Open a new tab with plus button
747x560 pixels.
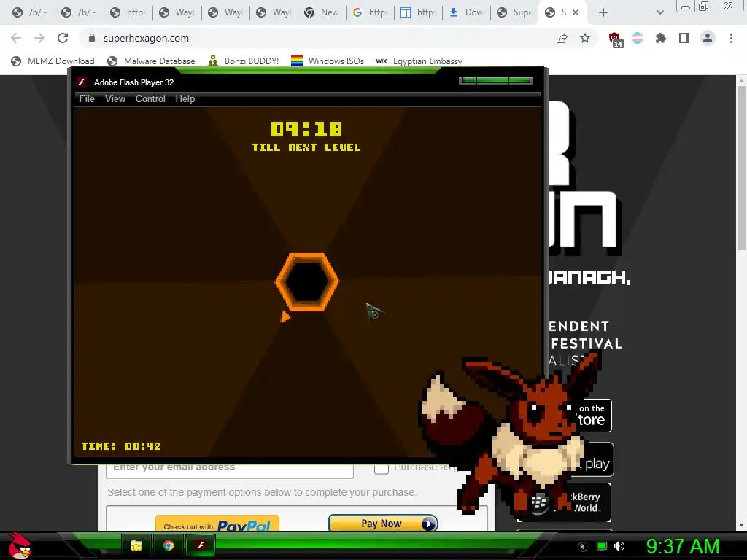point(603,12)
